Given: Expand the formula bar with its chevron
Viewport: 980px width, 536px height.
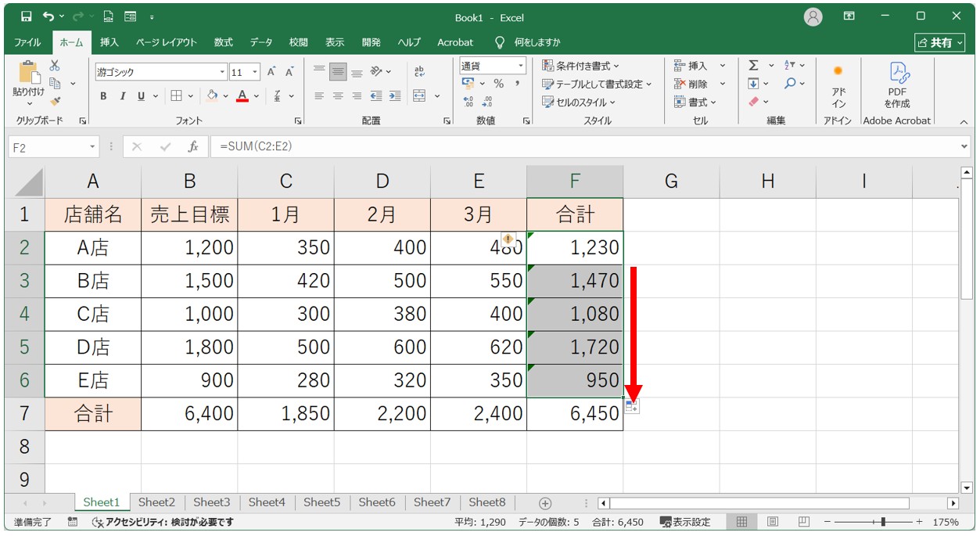Looking at the screenshot, I should (x=964, y=146).
